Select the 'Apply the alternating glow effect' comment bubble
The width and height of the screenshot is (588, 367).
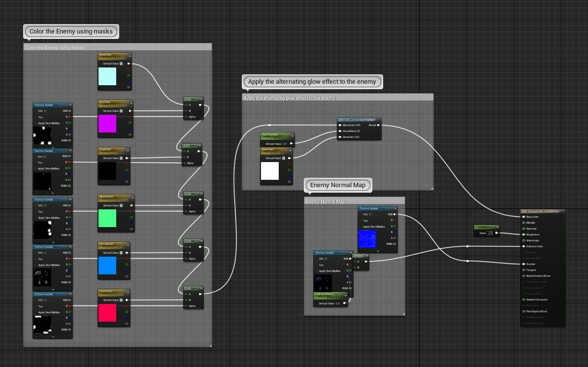pyautogui.click(x=312, y=82)
